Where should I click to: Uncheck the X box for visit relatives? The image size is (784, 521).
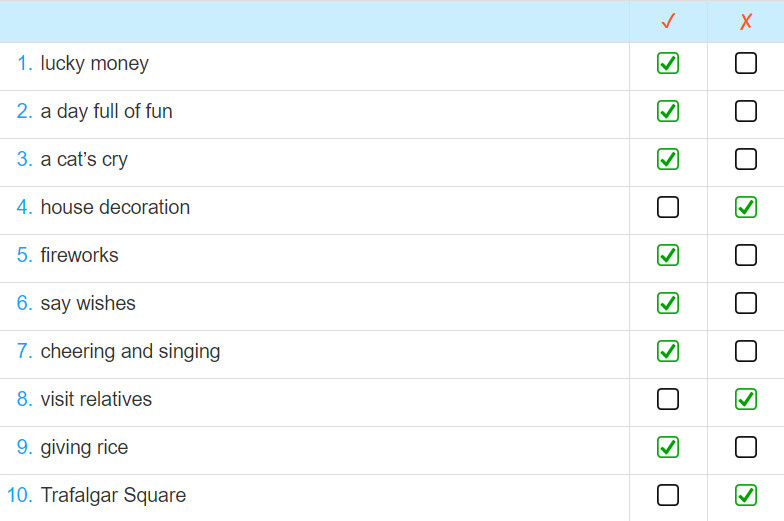coord(746,399)
